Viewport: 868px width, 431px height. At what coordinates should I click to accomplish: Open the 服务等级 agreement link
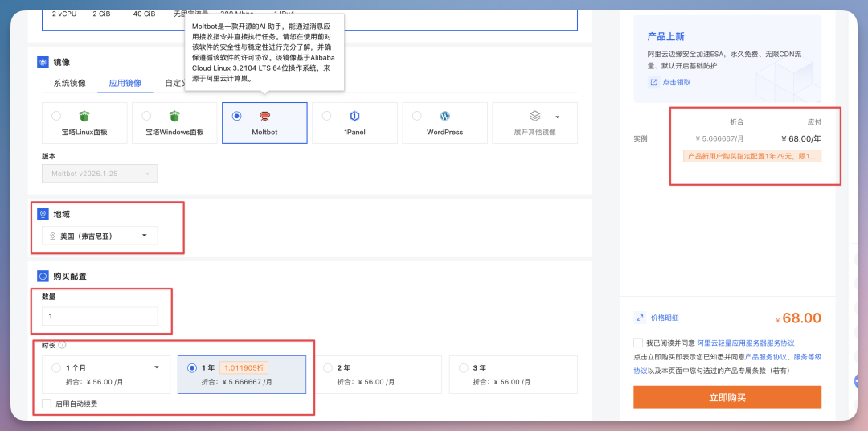tap(808, 357)
